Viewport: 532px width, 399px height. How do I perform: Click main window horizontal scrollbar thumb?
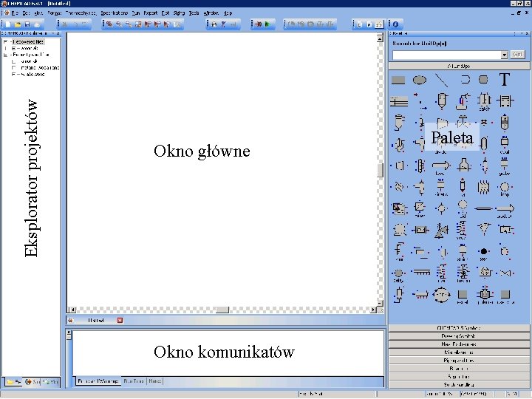pyautogui.click(x=222, y=310)
